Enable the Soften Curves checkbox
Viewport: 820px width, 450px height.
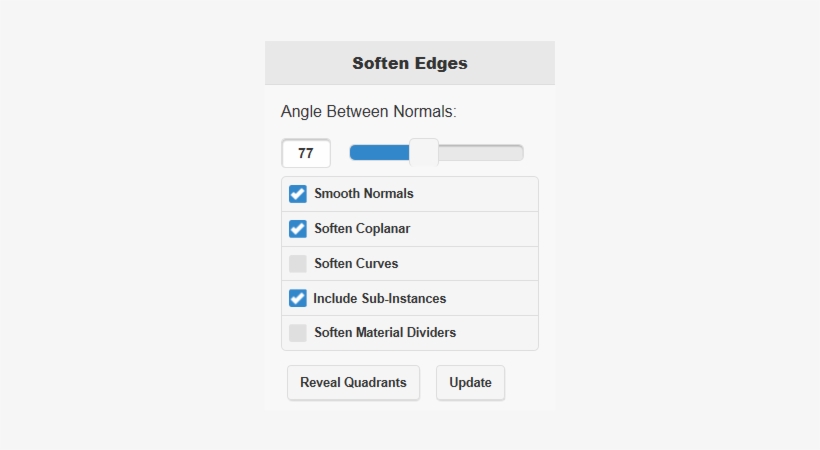point(298,264)
